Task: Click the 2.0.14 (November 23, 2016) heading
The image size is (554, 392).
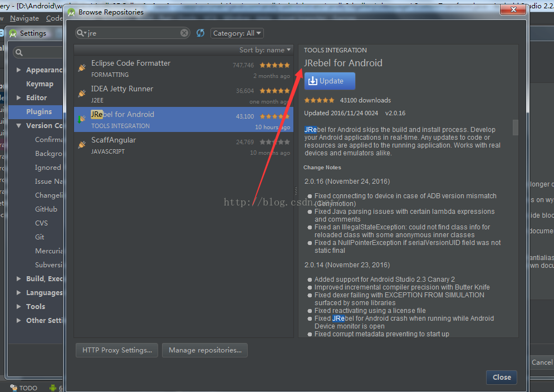Action: [347, 264]
